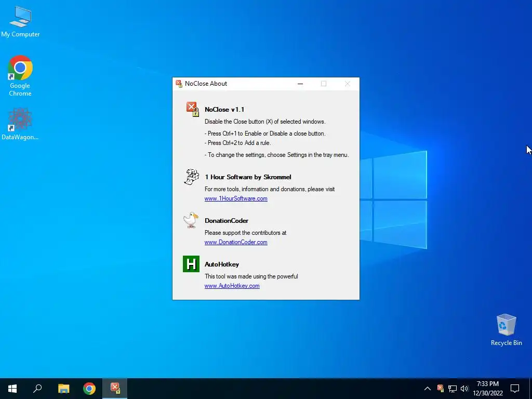Click the '1 Hour Software by Skrommel' heading
This screenshot has width=532, height=399.
248,177
